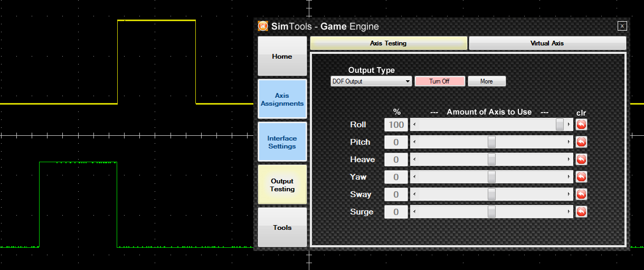Click the More button
644x270 pixels.
(487, 81)
